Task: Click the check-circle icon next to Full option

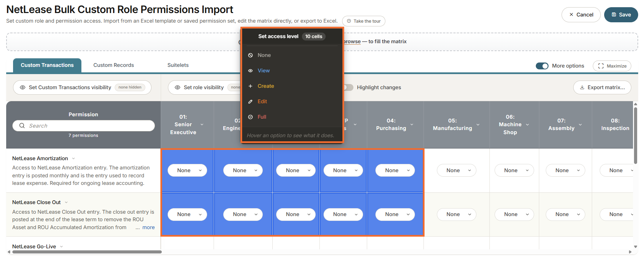Action: coord(250,117)
